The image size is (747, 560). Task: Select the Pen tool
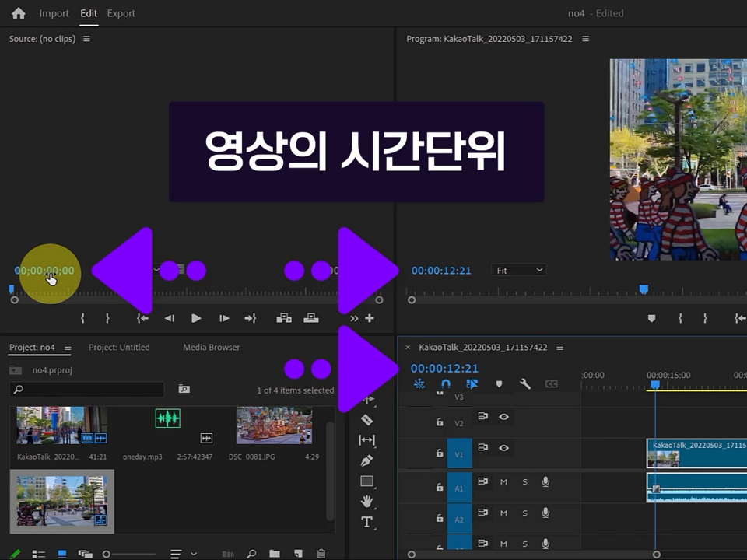[366, 460]
